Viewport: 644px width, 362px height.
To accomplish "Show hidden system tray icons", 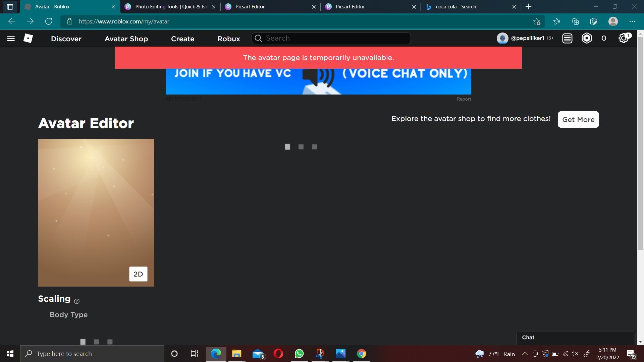I will [x=525, y=354].
